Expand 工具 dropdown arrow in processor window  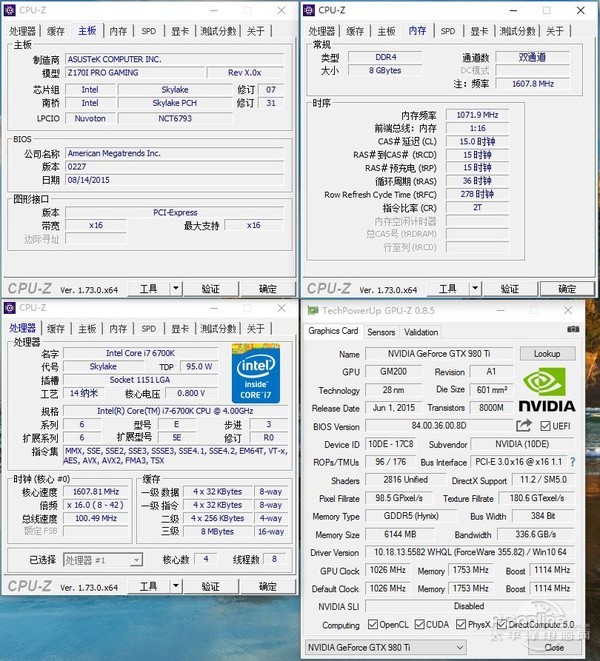[x=176, y=586]
